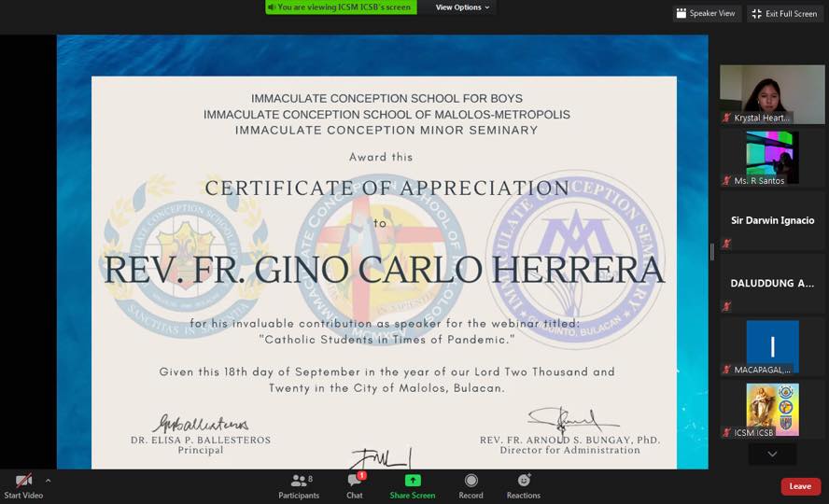
Task: Toggle Start Video camera on
Action: coord(23,486)
